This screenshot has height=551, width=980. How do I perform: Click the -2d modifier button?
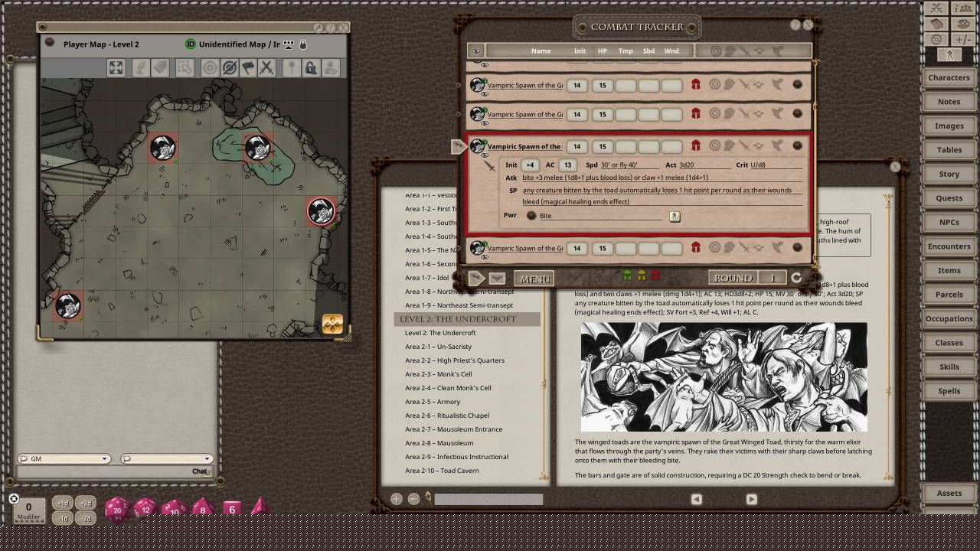[x=85, y=518]
